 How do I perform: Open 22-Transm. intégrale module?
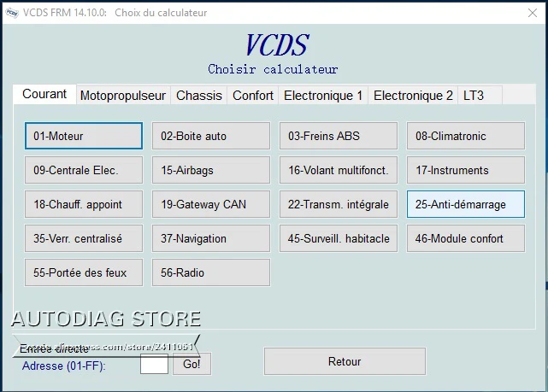tap(339, 204)
